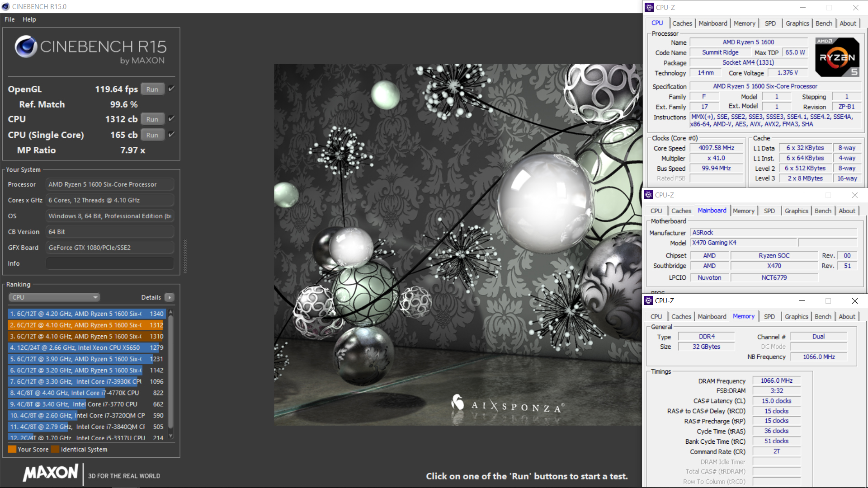Minimize the middle CPU-Z window
The height and width of the screenshot is (488, 868).
point(802,195)
